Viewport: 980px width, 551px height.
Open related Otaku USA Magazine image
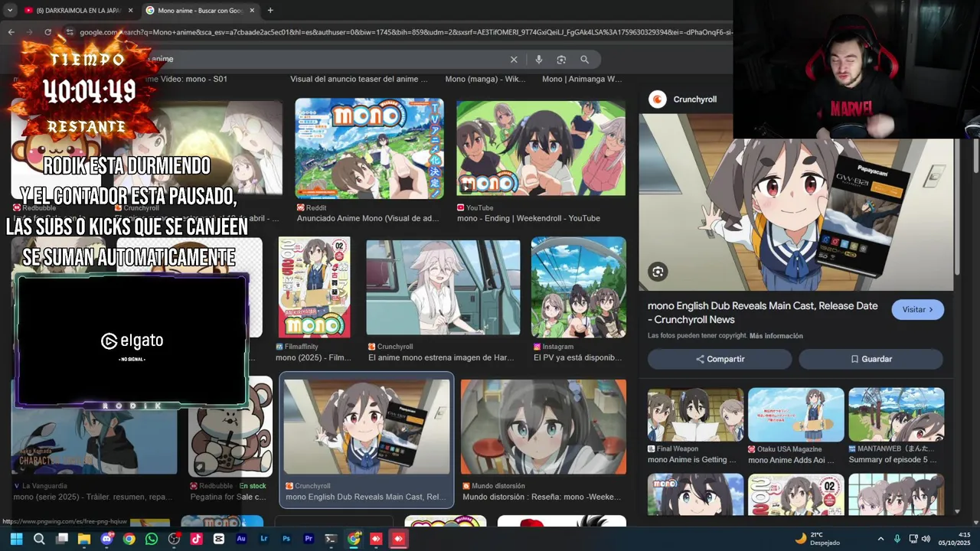coord(795,415)
